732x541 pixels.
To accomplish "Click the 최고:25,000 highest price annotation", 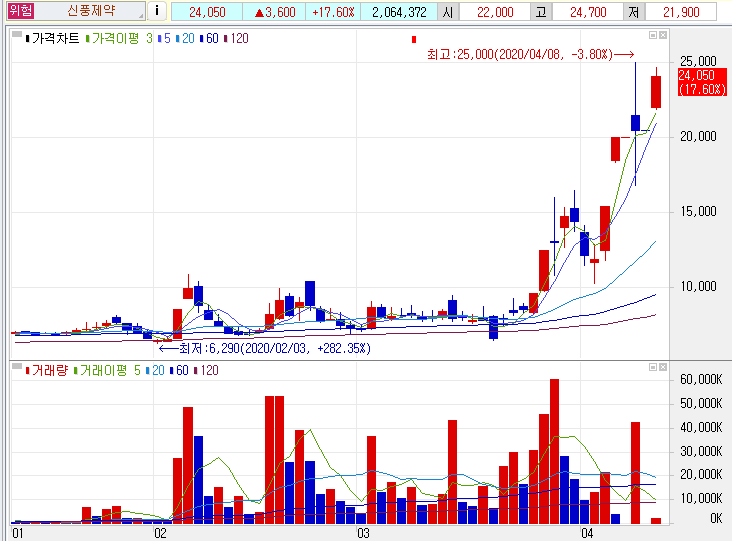I will (x=530, y=55).
